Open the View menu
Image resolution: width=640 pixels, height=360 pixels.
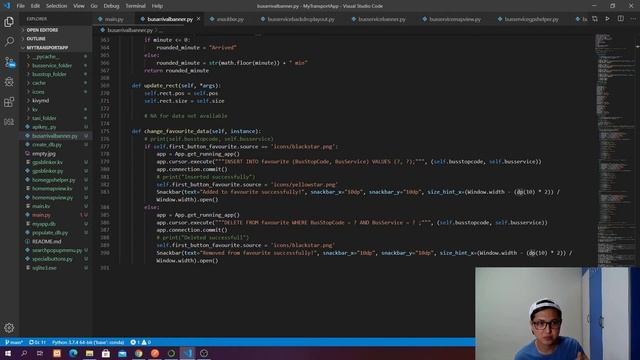[x=79, y=6]
